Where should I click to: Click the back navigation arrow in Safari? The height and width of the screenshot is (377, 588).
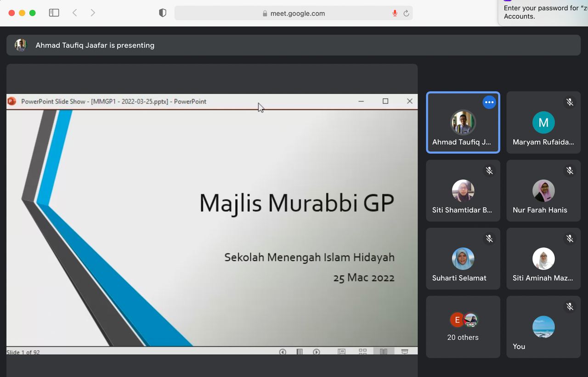[x=74, y=13]
